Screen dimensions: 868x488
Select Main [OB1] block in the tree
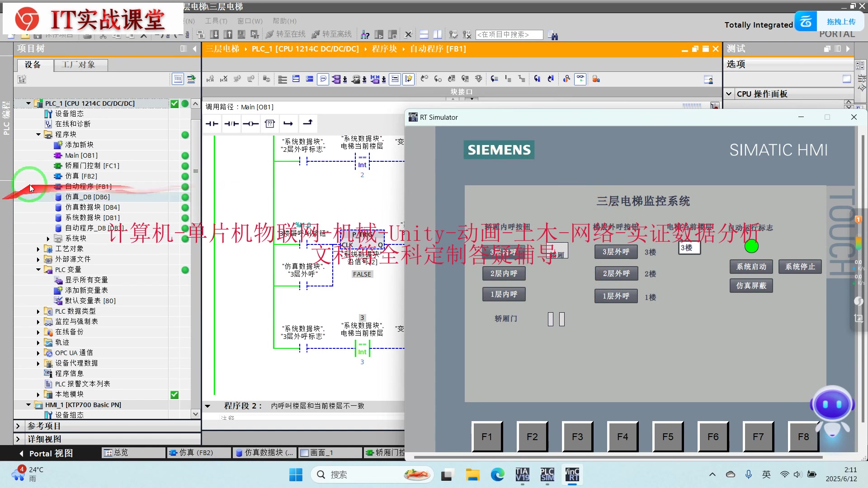pyautogui.click(x=81, y=155)
